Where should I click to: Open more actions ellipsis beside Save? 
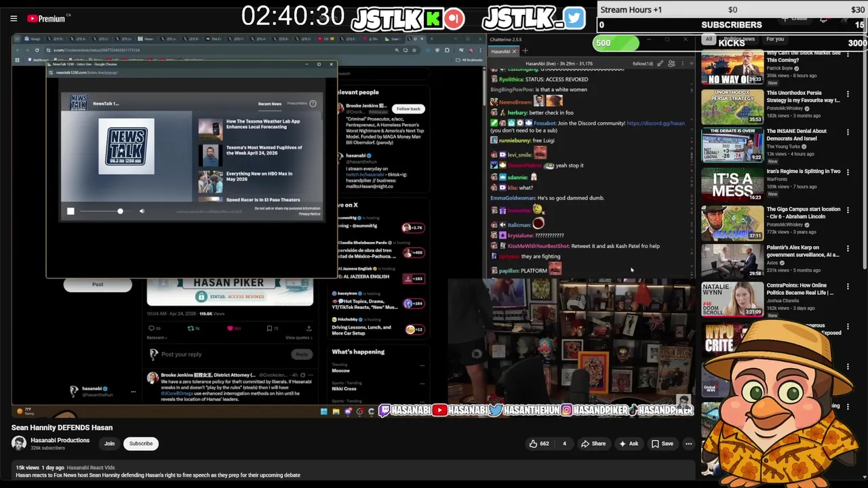(x=688, y=444)
